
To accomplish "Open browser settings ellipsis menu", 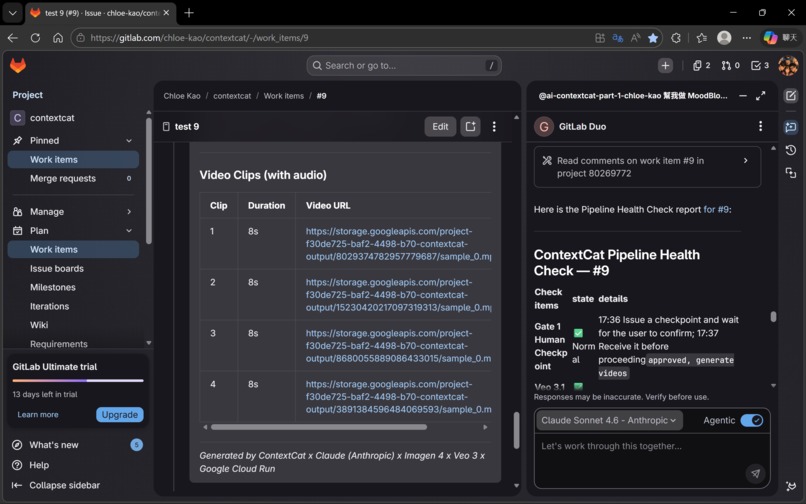I will pos(747,38).
